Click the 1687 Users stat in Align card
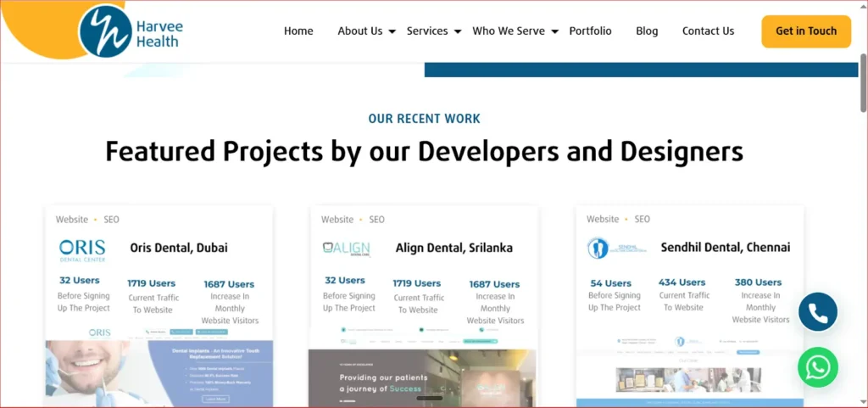The height and width of the screenshot is (408, 868). point(494,284)
